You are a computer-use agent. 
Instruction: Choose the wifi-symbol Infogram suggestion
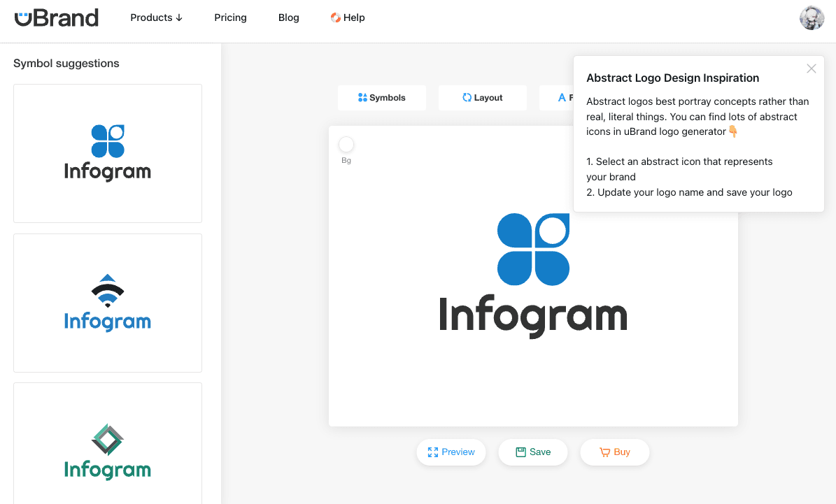(x=108, y=303)
